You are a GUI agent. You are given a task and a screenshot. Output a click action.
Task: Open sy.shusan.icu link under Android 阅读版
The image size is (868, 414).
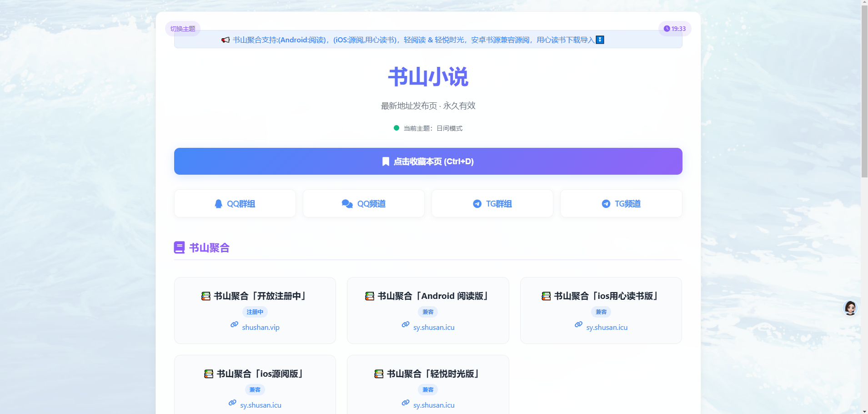click(x=434, y=328)
